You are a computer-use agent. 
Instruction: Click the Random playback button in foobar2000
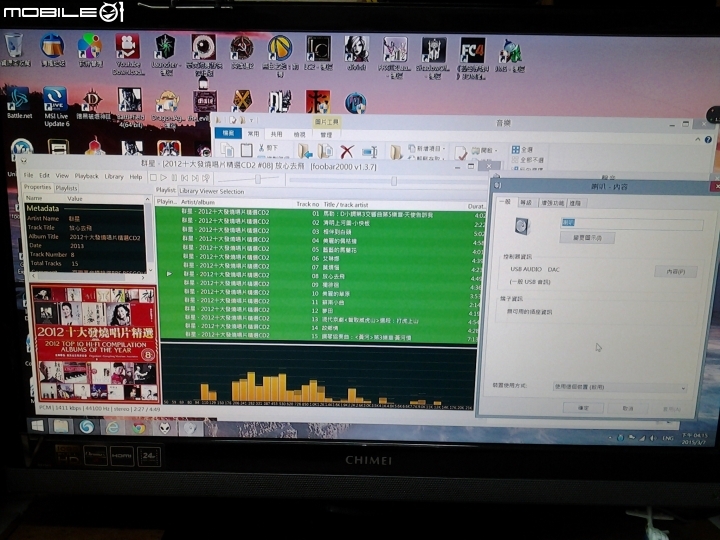pyautogui.click(x=206, y=178)
